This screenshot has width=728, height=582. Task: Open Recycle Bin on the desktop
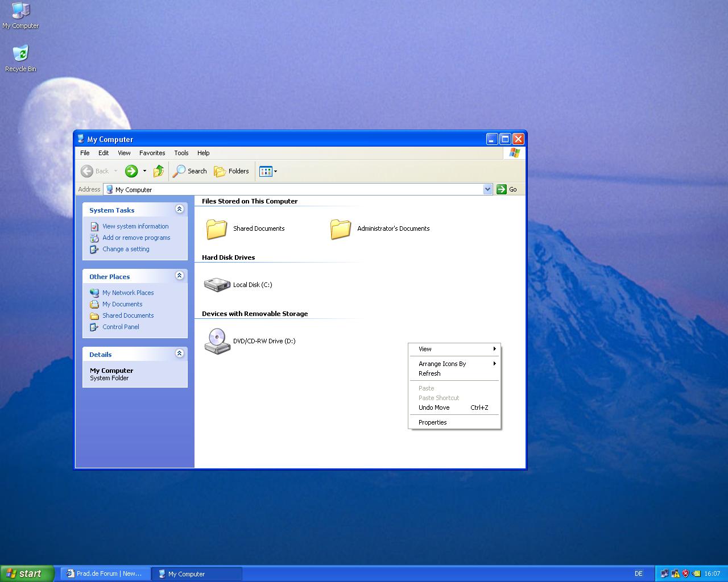pos(20,54)
